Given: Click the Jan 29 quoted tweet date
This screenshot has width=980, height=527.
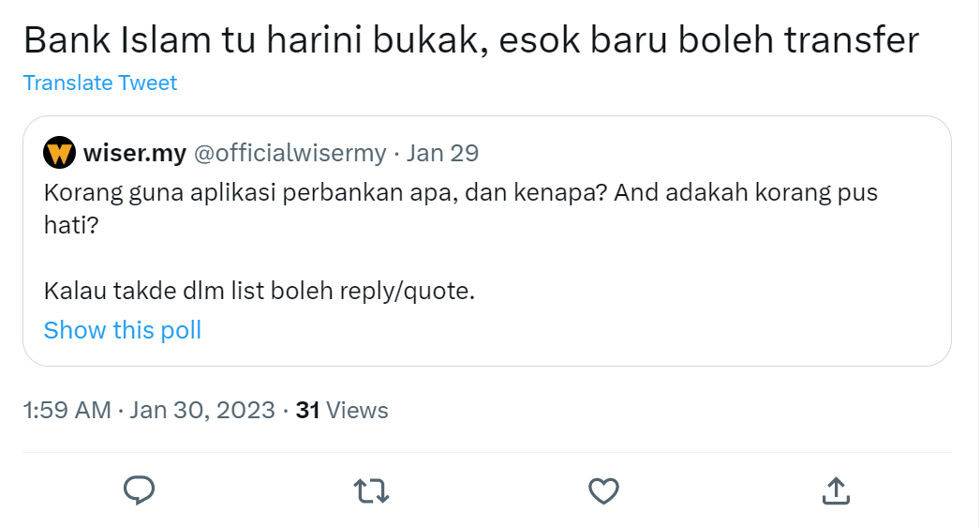Looking at the screenshot, I should tap(442, 153).
